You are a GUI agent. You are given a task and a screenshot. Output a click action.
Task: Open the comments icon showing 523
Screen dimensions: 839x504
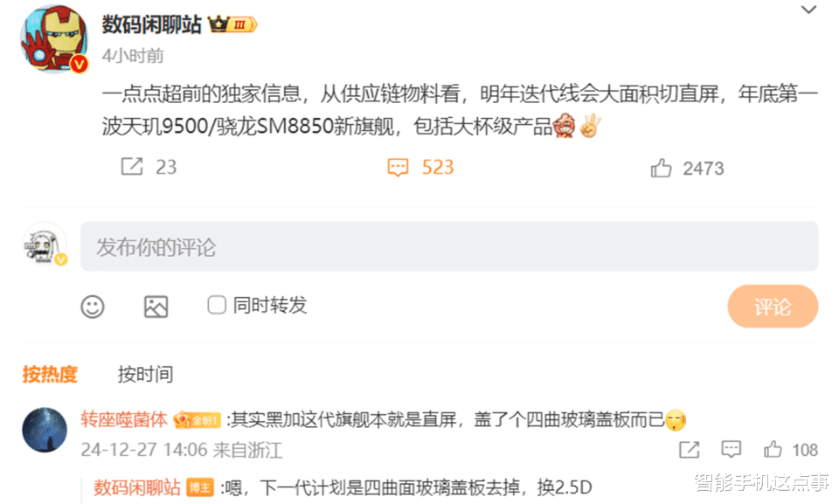coord(398,168)
